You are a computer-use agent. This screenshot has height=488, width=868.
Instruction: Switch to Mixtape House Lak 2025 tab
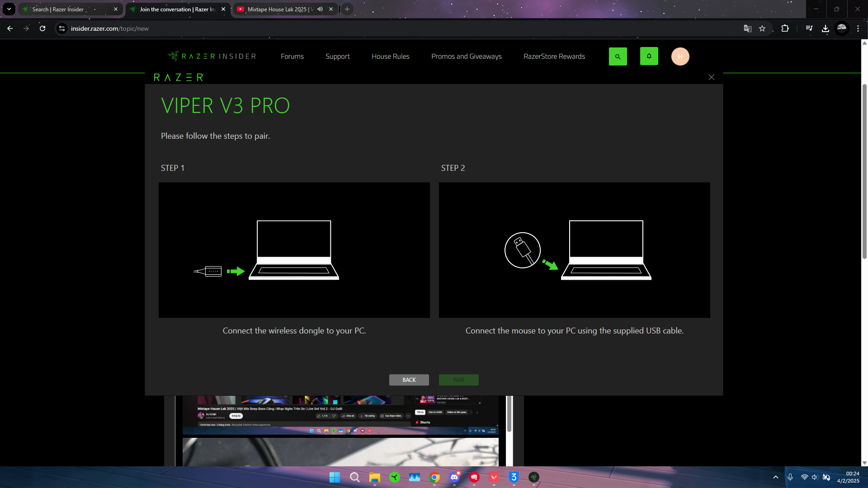[280, 9]
